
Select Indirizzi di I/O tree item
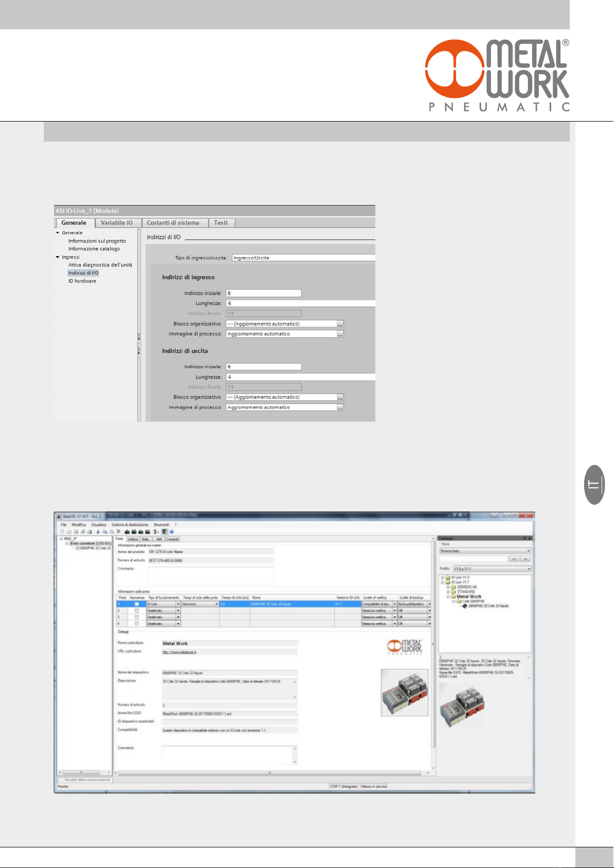tap(83, 273)
